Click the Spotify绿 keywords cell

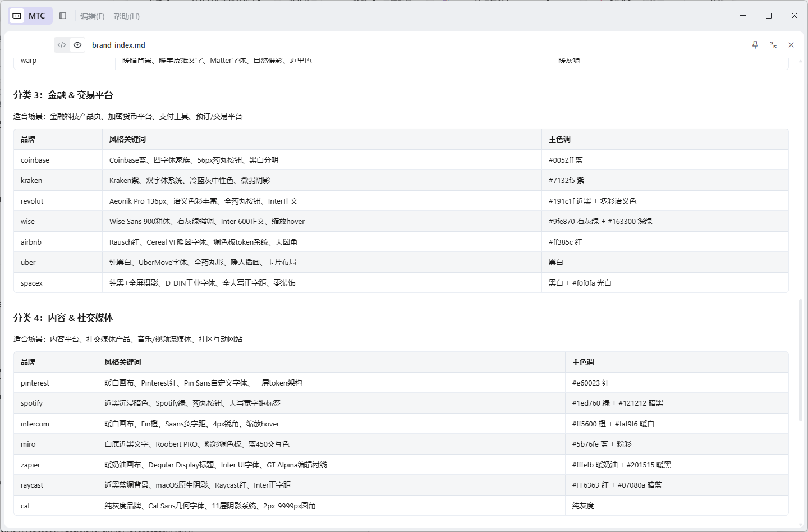tap(332, 403)
